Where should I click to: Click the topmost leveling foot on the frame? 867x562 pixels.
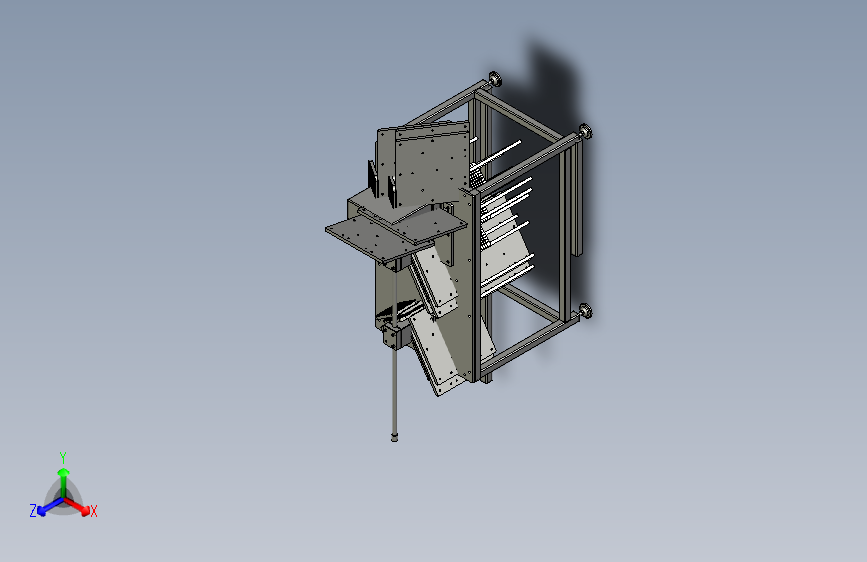pyautogui.click(x=495, y=79)
